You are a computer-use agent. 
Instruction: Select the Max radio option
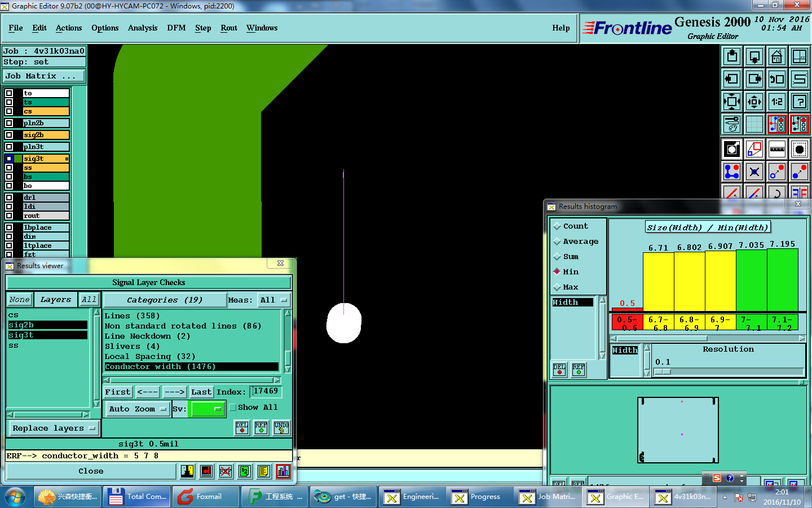pos(557,287)
